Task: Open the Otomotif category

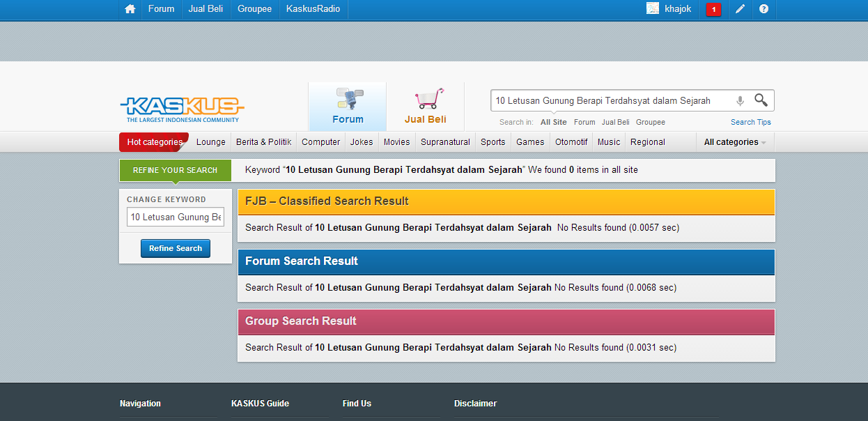Action: click(x=571, y=142)
